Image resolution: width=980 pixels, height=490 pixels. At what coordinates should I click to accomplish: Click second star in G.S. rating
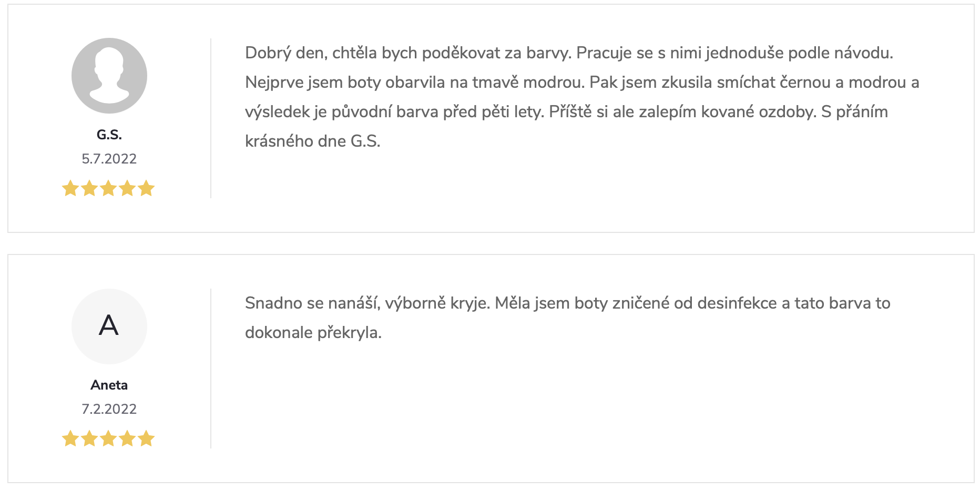[x=89, y=188]
